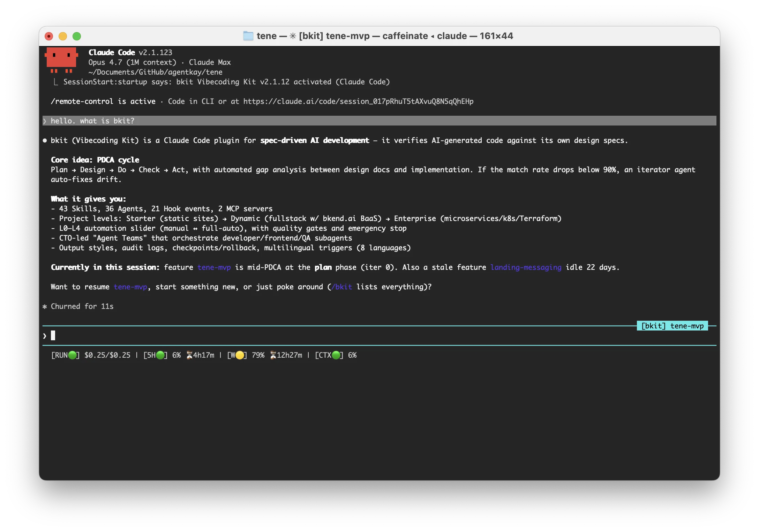
Task: Click the hourglass icon next to 12h27m
Action: (x=273, y=355)
